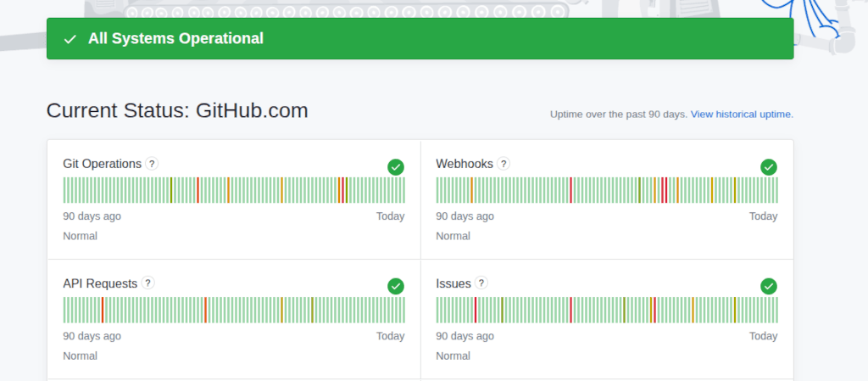
Task: Click the Issues help question mark icon
Action: tap(481, 283)
